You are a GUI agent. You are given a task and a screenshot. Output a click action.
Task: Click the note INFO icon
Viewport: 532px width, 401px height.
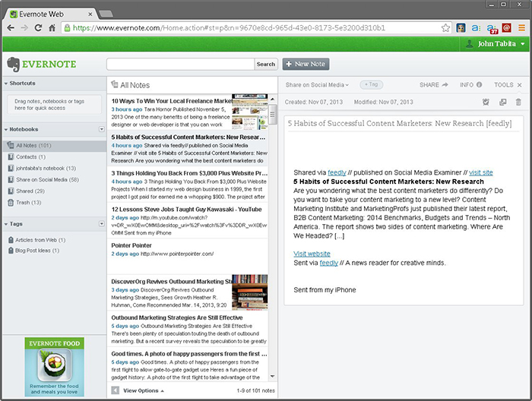(470, 85)
